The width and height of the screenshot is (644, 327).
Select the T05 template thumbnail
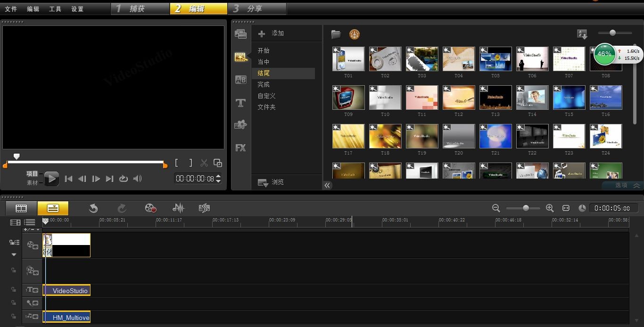pyautogui.click(x=495, y=59)
